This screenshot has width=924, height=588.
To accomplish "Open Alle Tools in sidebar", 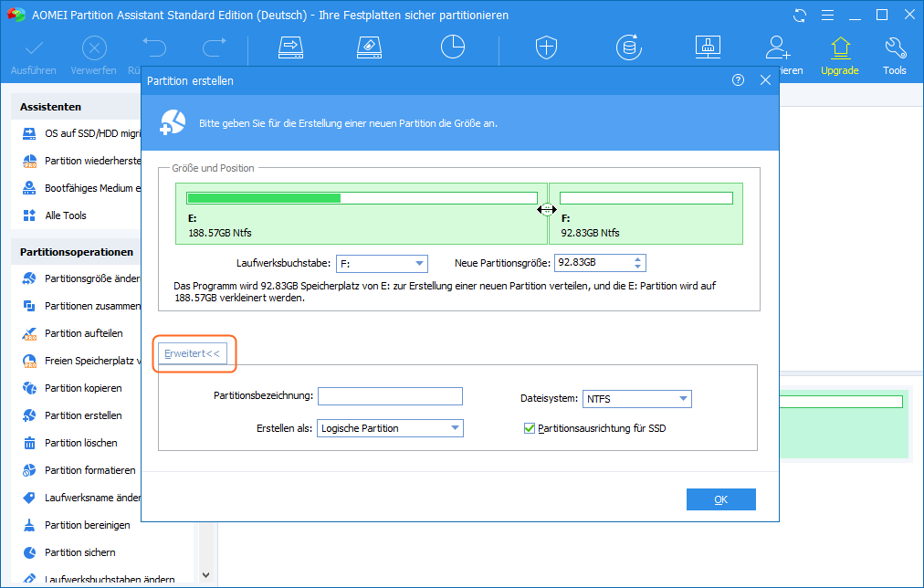I will pyautogui.click(x=55, y=215).
